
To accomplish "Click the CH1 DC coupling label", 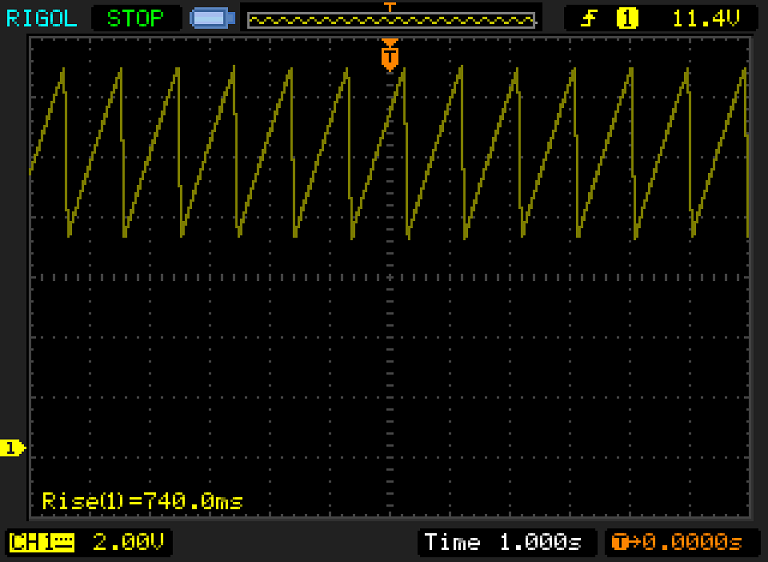I will (x=42, y=542).
